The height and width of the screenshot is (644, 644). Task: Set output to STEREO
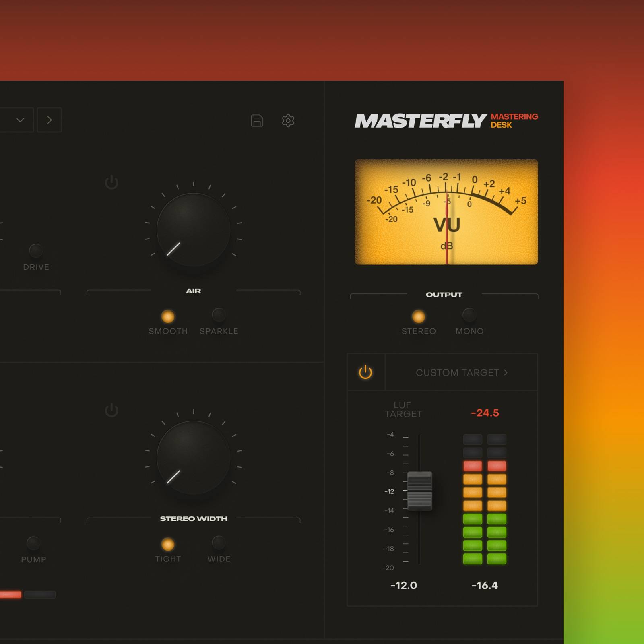point(419,316)
